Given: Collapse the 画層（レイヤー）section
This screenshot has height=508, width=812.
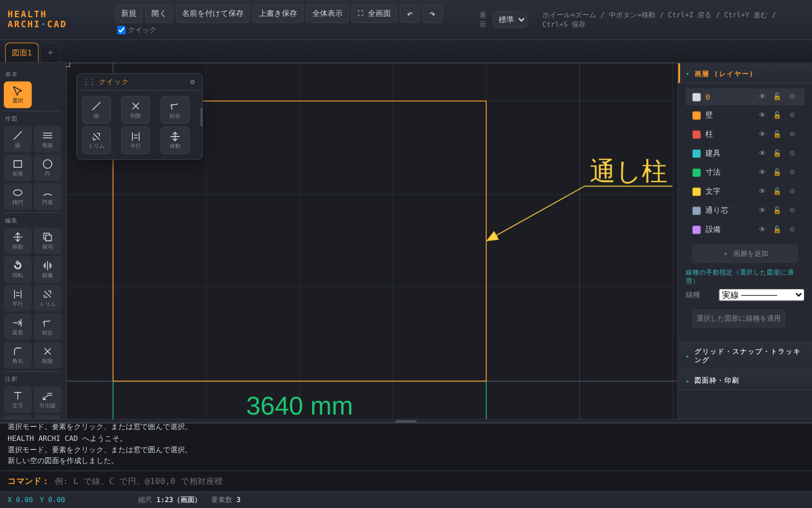Looking at the screenshot, I should (x=745, y=73).
